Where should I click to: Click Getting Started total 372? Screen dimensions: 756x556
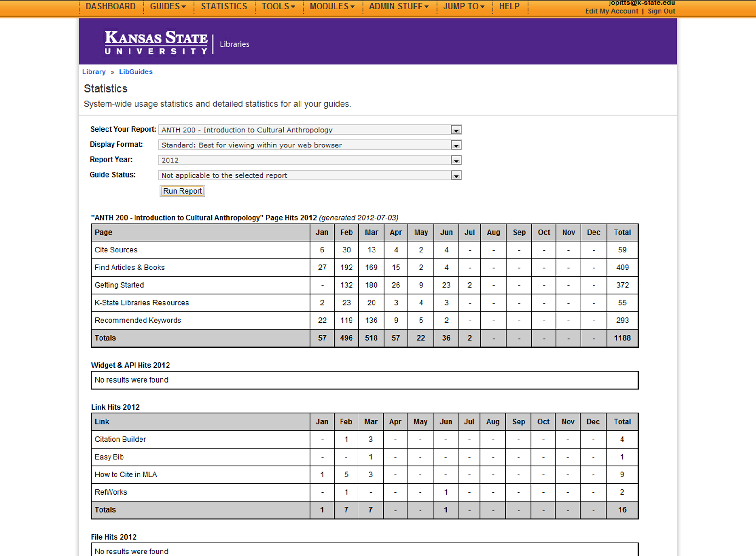(622, 285)
